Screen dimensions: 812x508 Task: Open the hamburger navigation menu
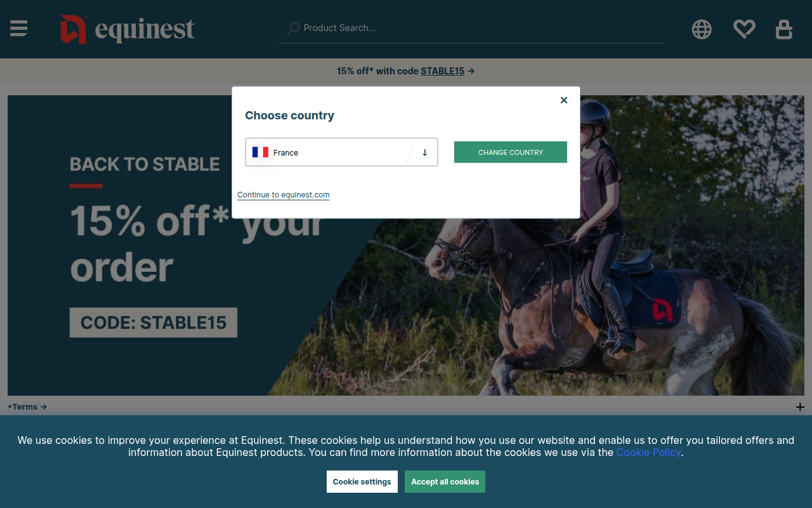tap(18, 29)
